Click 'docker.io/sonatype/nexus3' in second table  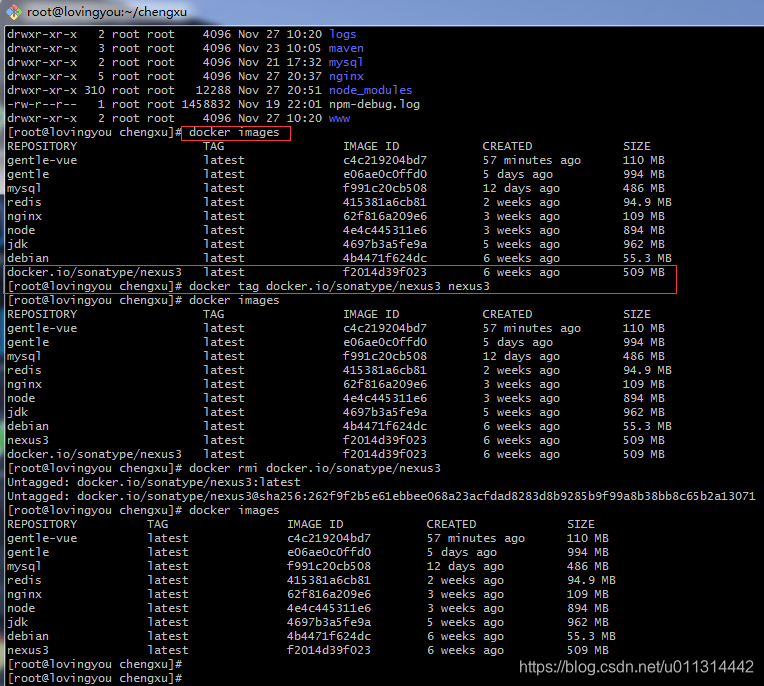95,455
